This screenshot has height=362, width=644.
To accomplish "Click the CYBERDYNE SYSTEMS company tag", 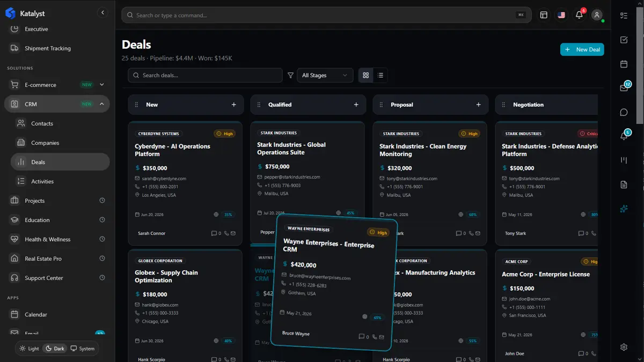I will point(158,134).
